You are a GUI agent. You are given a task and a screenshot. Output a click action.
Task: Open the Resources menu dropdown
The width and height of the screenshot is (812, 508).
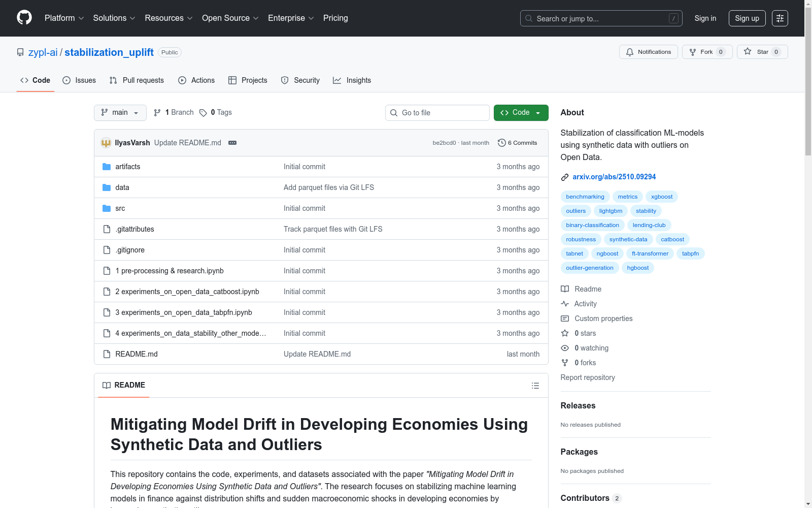[x=168, y=18]
